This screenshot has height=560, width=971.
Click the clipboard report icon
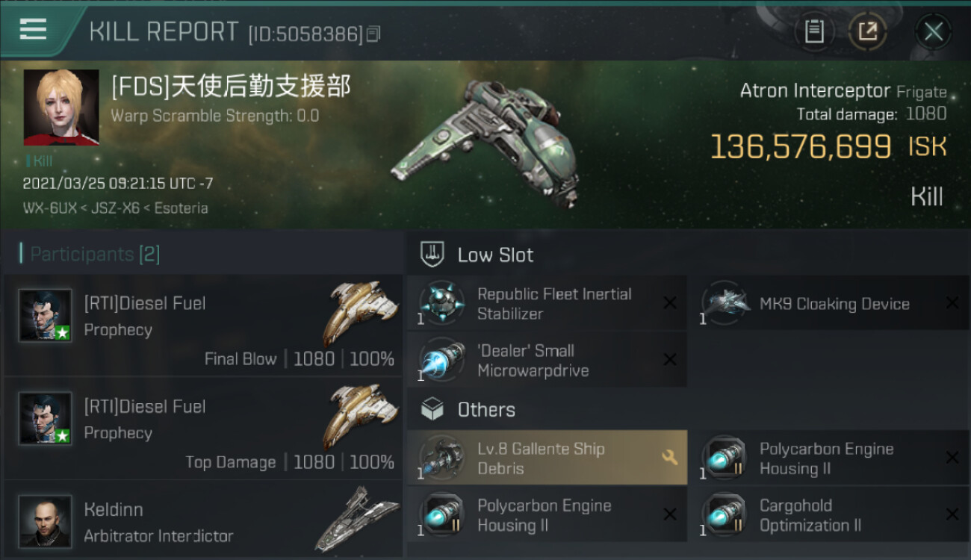[814, 32]
